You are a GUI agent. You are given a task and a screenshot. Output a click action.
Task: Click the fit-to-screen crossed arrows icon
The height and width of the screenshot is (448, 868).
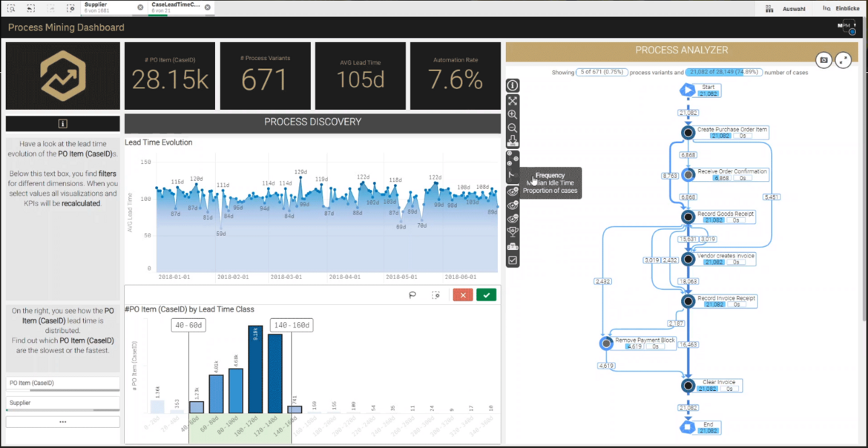[x=513, y=100]
